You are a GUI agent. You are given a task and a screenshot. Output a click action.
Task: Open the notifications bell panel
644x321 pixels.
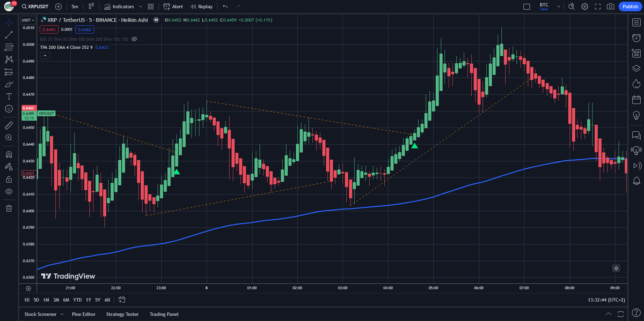tap(636, 181)
